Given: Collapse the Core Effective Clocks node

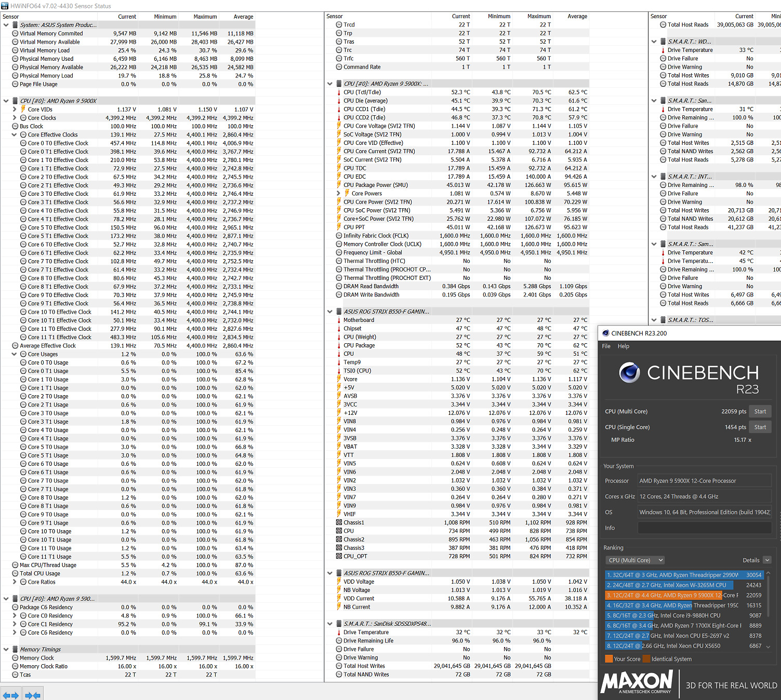Looking at the screenshot, I should [x=14, y=135].
